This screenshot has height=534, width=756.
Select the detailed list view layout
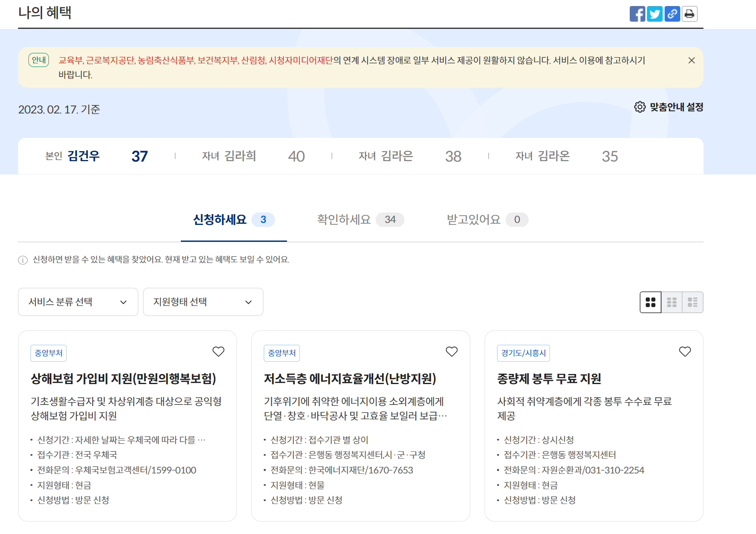[x=693, y=302]
